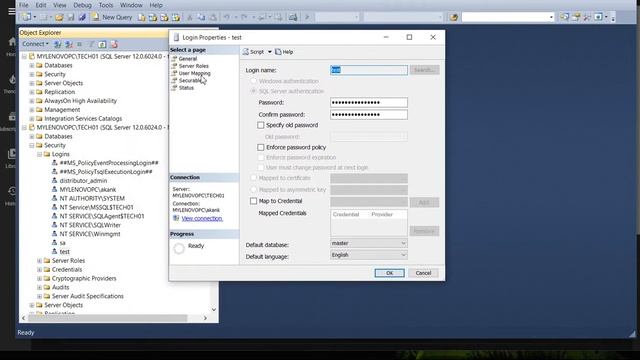Click the Login name input field
This screenshot has height=360, width=640.
369,70
